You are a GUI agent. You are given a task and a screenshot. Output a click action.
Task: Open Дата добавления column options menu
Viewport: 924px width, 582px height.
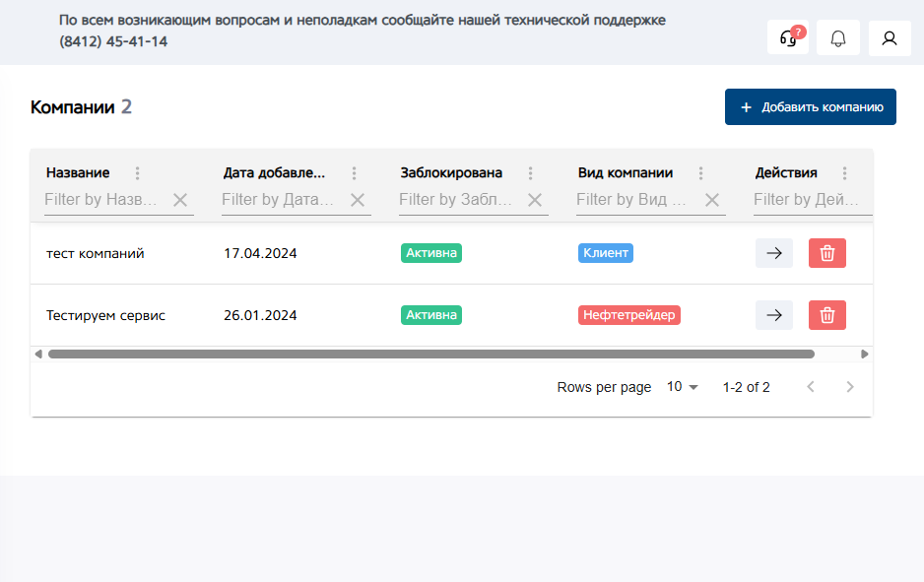(355, 172)
